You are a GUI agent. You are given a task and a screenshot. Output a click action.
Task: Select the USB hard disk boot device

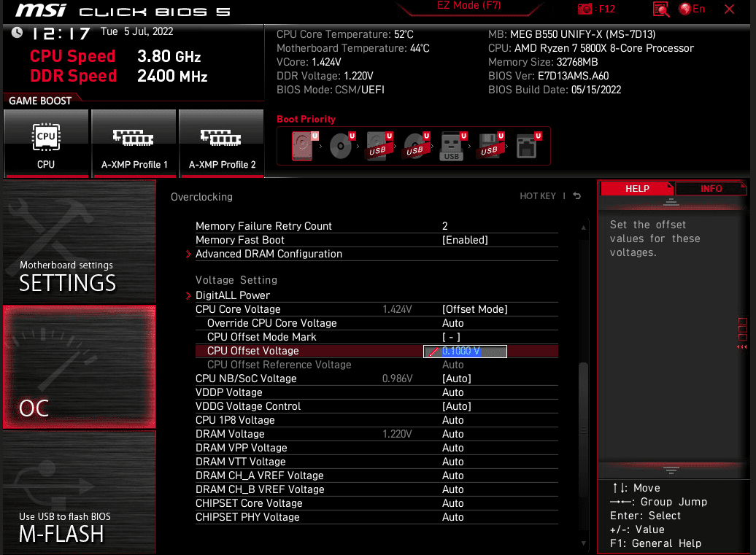tap(379, 146)
